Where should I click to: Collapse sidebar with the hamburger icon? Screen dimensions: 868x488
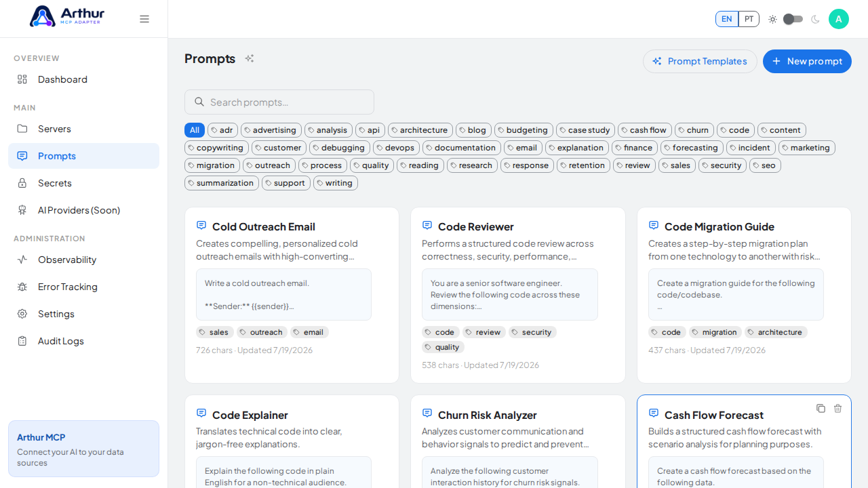coord(144,19)
